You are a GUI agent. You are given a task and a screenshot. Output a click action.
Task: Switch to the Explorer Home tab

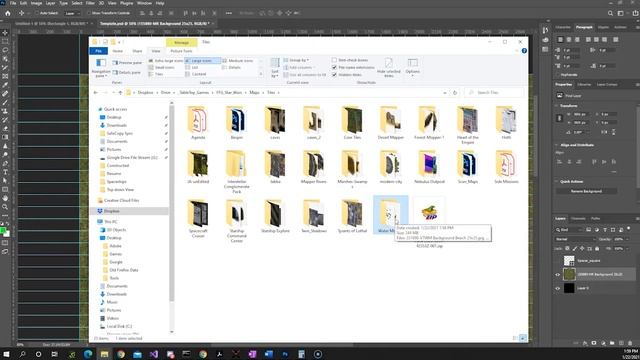pos(118,51)
